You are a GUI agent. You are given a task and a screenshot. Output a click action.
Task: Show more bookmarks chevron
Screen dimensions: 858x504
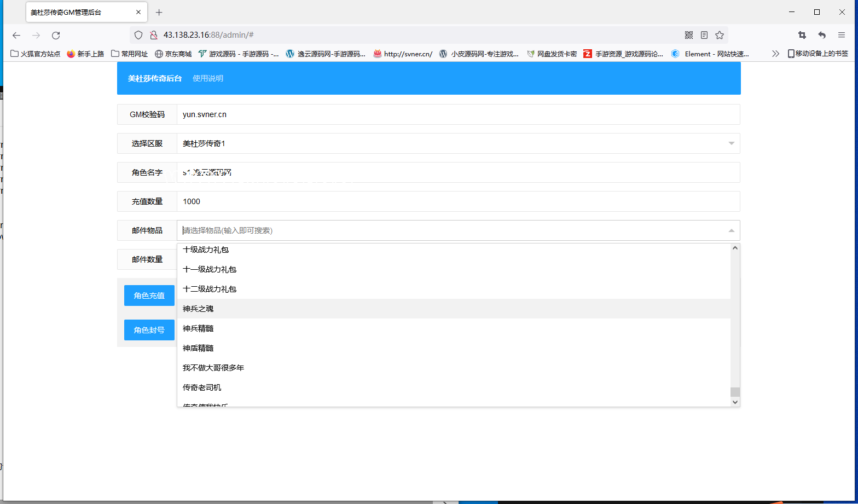(x=775, y=54)
